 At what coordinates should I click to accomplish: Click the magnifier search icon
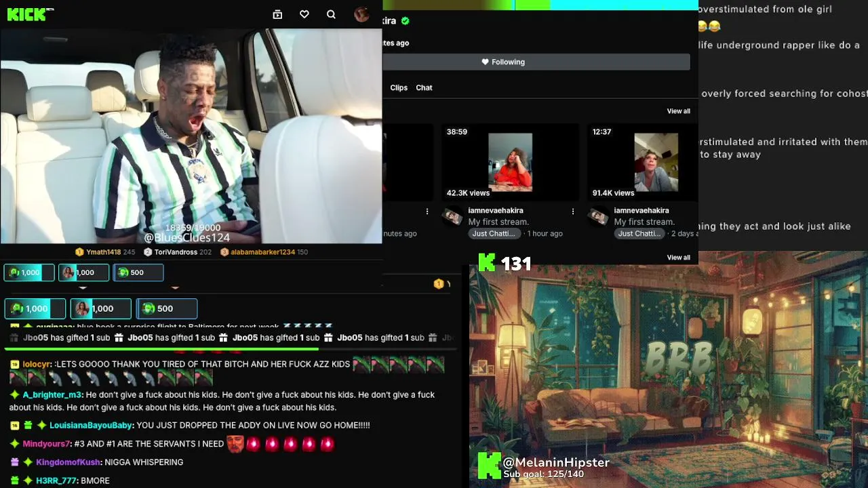point(331,14)
